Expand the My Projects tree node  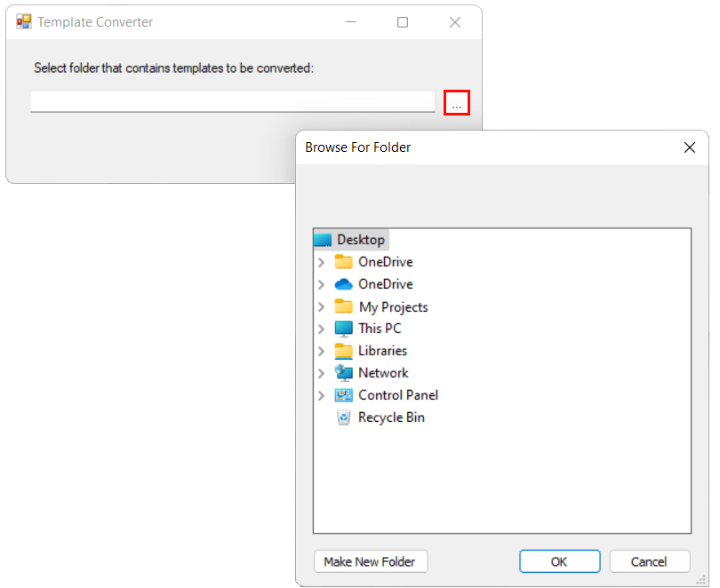coord(322,306)
